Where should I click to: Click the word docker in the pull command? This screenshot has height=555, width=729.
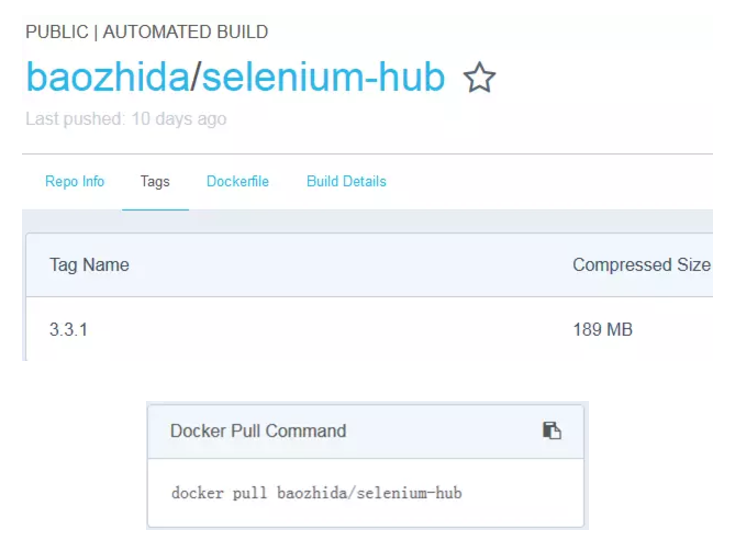coord(198,493)
